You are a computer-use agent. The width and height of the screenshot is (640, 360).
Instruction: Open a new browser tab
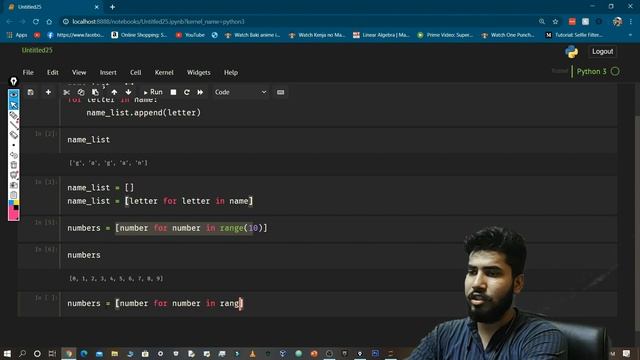click(112, 7)
